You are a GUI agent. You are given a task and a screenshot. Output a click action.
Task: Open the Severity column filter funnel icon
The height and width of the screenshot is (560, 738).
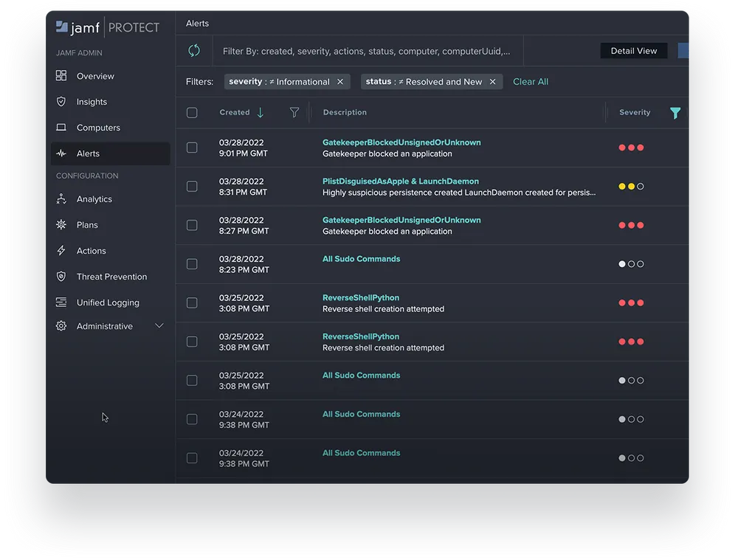[675, 113]
